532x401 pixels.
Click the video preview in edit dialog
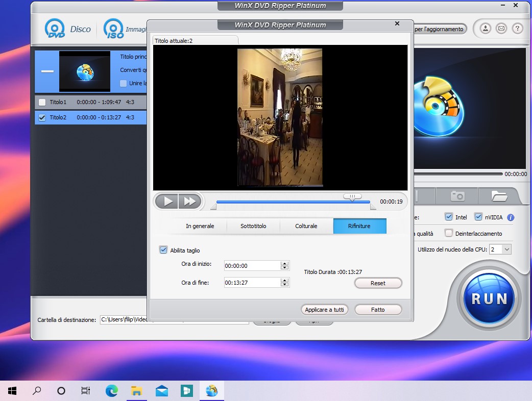click(280, 118)
